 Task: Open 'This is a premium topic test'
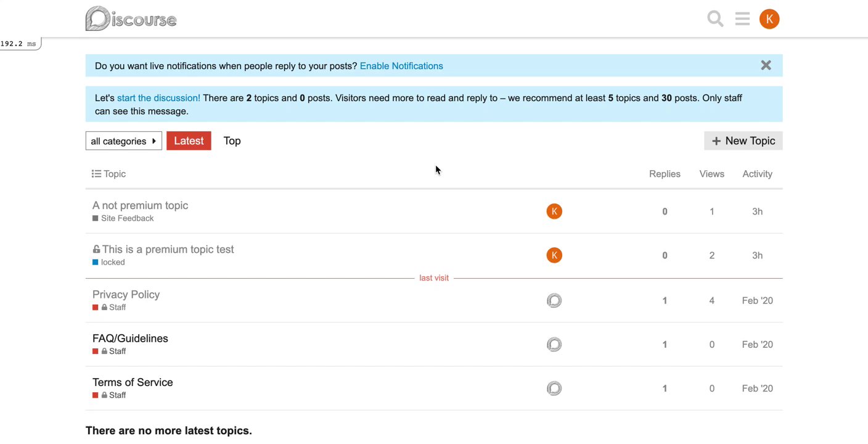(x=168, y=249)
